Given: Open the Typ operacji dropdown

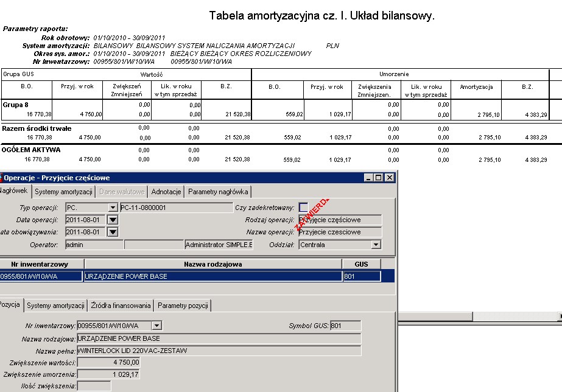Looking at the screenshot, I should [x=113, y=208].
